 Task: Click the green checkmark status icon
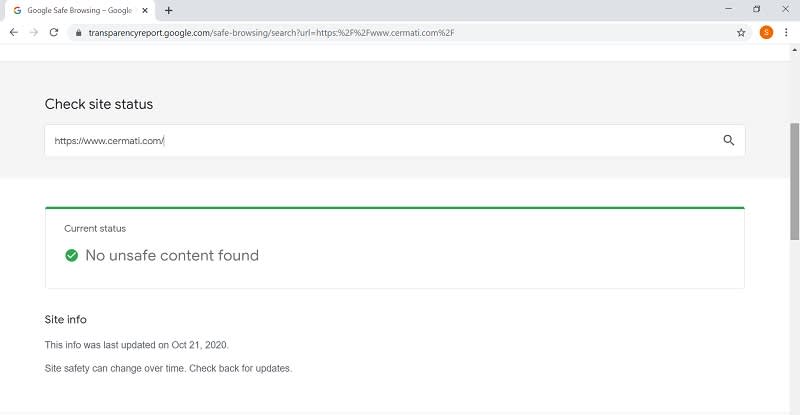point(71,255)
